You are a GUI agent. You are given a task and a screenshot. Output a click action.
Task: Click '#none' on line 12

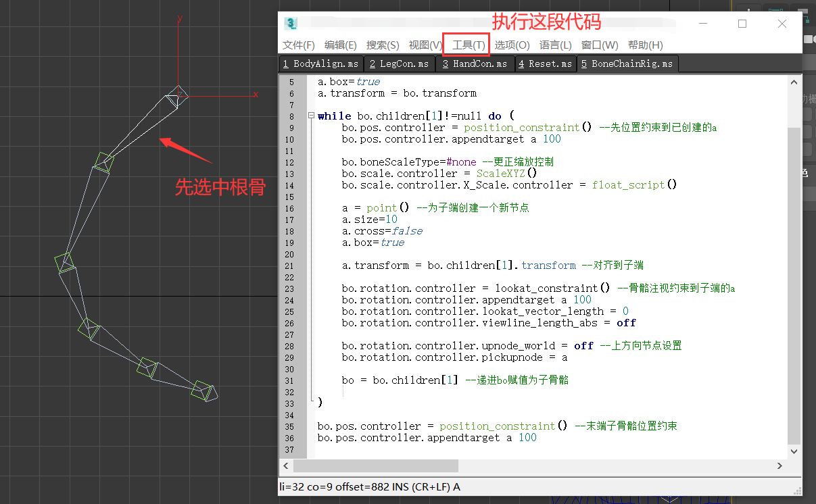click(x=461, y=162)
